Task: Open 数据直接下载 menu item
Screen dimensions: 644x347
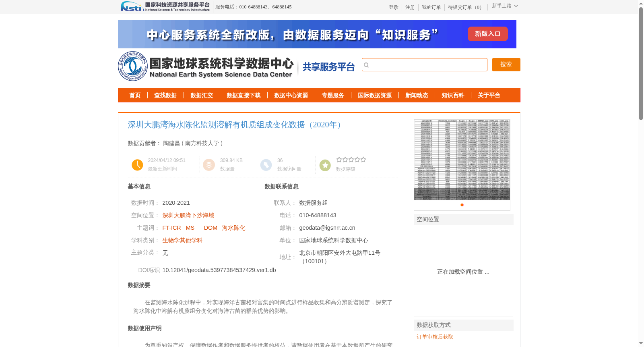Action: coord(244,96)
